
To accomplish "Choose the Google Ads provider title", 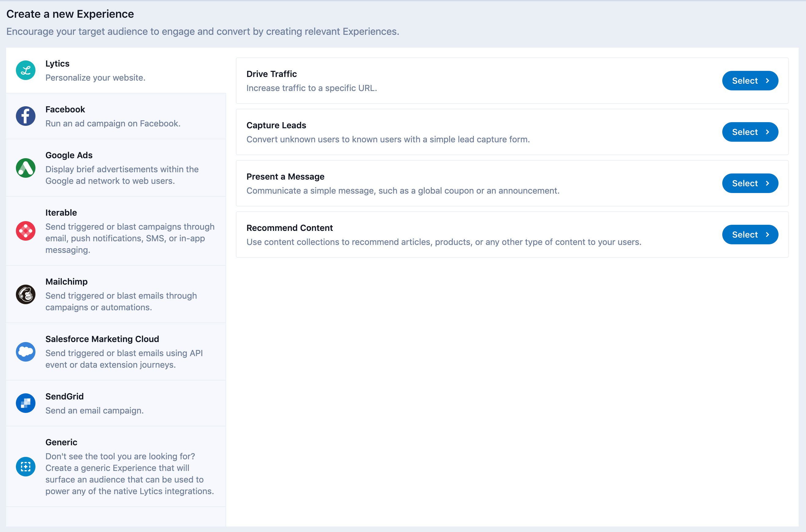I will click(x=69, y=155).
